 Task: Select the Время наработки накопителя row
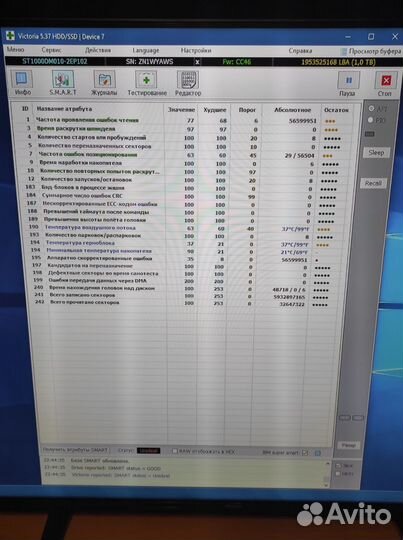(184, 163)
